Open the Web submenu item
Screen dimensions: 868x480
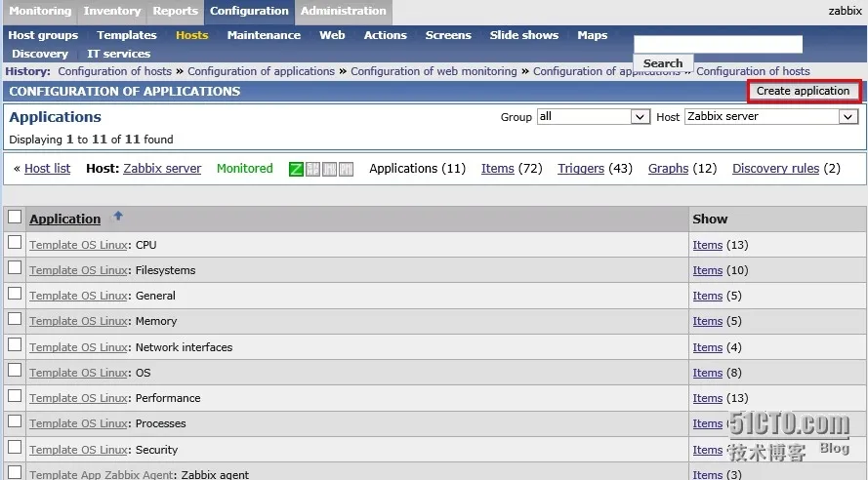click(x=332, y=35)
